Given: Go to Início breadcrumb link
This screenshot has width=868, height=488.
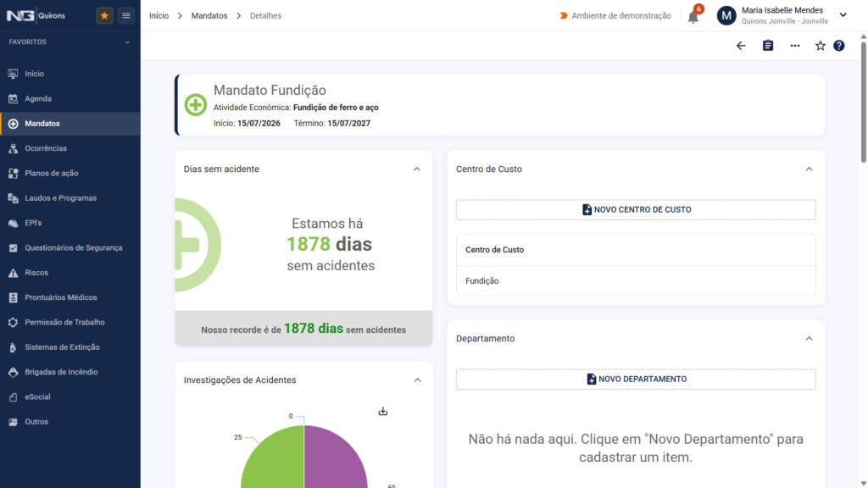Looking at the screenshot, I should coord(159,15).
